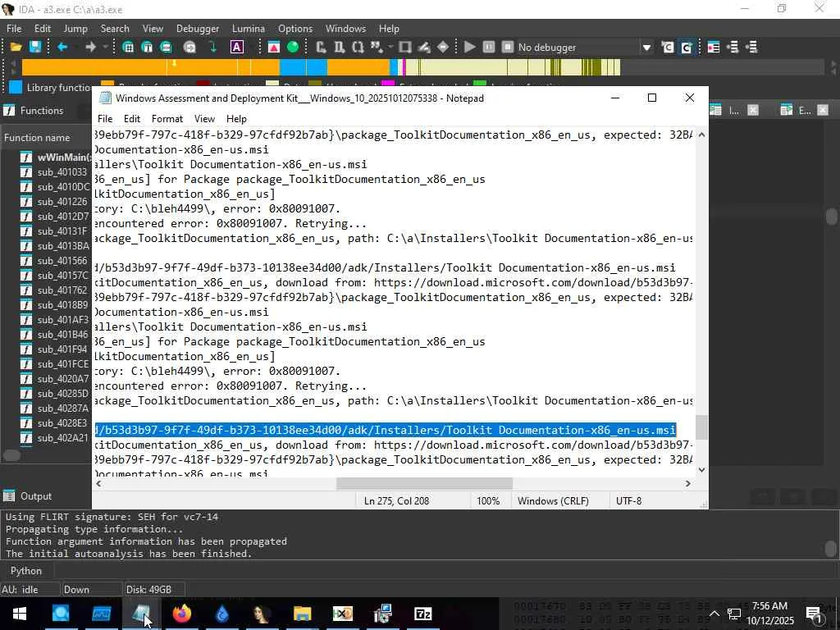Viewport: 840px width, 630px height.
Task: Select wWinMain in the Functions list
Action: point(56,157)
